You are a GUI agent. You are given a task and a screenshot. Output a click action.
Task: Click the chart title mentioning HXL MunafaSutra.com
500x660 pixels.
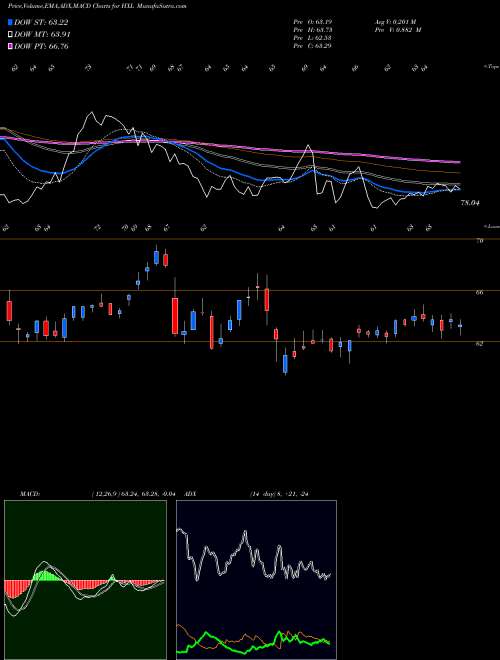(x=97, y=6)
